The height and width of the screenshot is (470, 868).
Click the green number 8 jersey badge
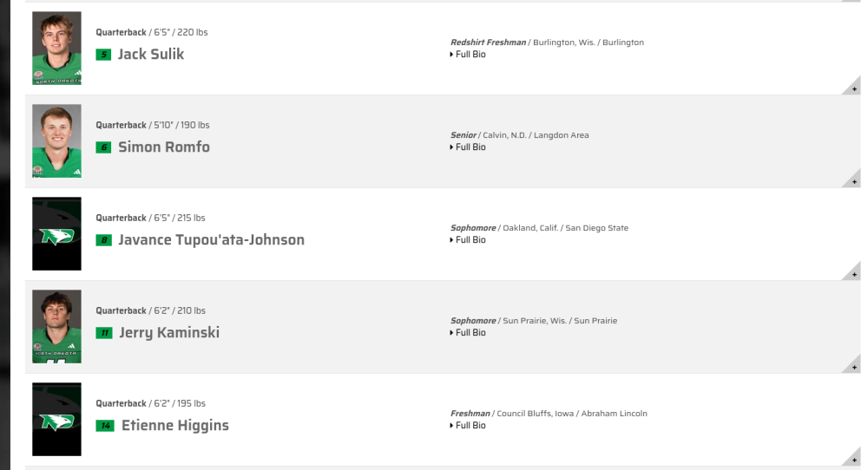[103, 240]
